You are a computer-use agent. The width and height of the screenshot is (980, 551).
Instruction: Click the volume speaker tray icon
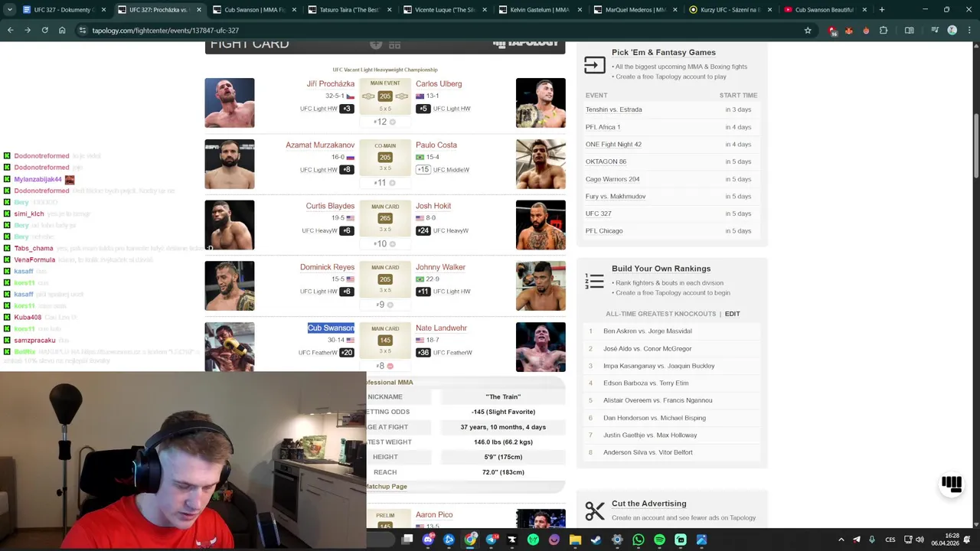point(920,540)
